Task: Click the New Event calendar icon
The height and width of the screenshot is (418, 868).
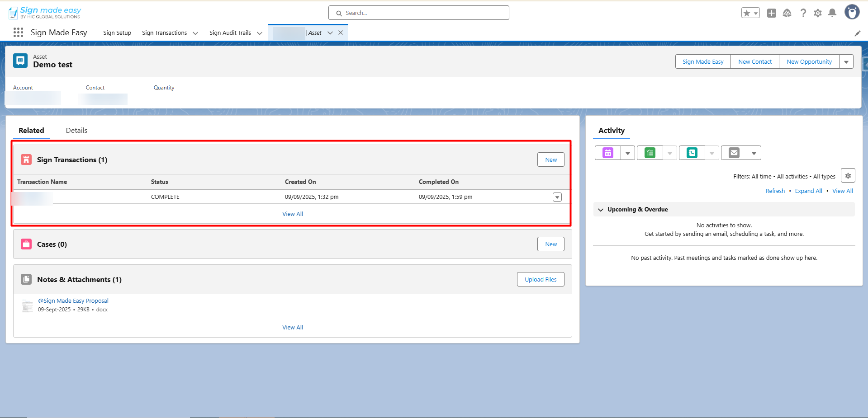Action: point(608,153)
